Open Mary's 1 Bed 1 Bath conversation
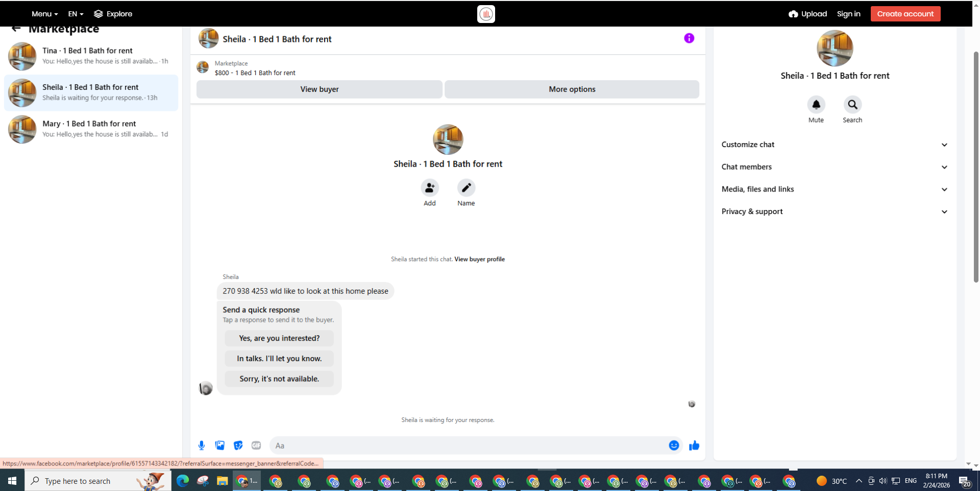 [x=91, y=129]
